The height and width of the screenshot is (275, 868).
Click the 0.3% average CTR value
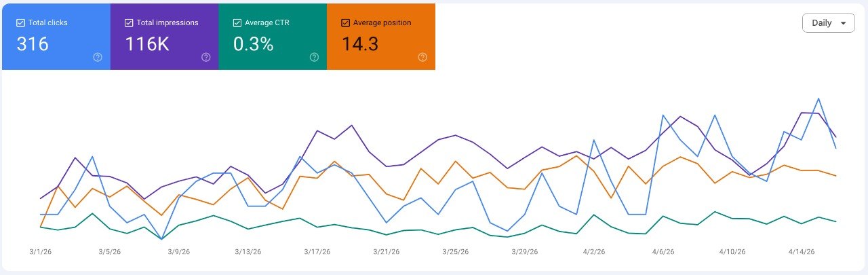(x=254, y=44)
